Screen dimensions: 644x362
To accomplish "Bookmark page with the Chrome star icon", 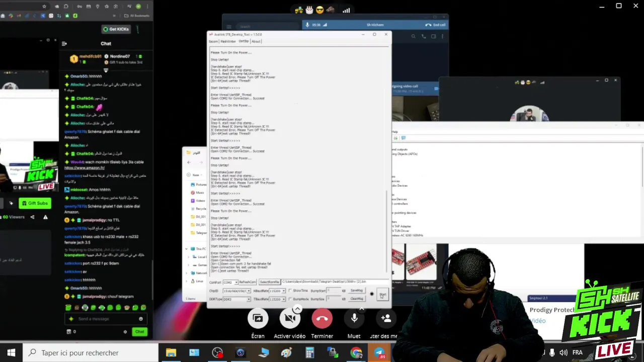I will [44, 7].
